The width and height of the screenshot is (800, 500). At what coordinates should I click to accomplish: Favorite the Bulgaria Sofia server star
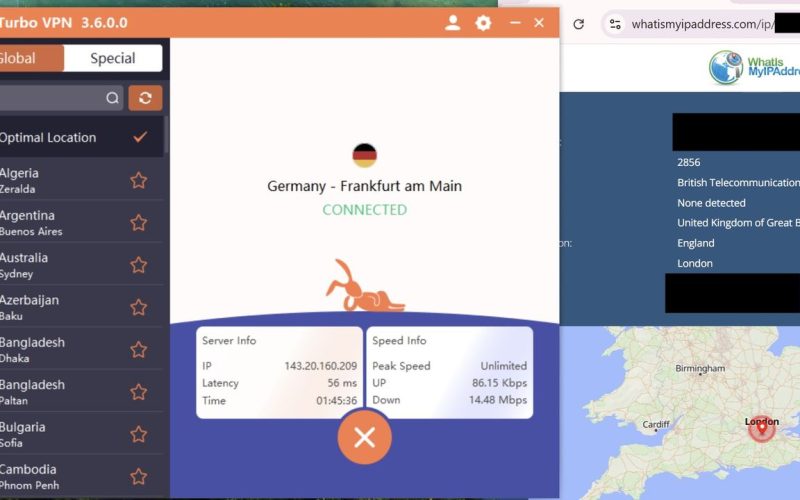[x=139, y=435]
